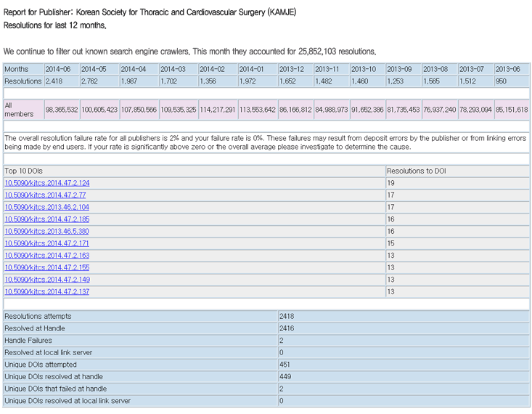Open DOI link 10.5090/kjtcs.2013.46.2.104

[47, 207]
